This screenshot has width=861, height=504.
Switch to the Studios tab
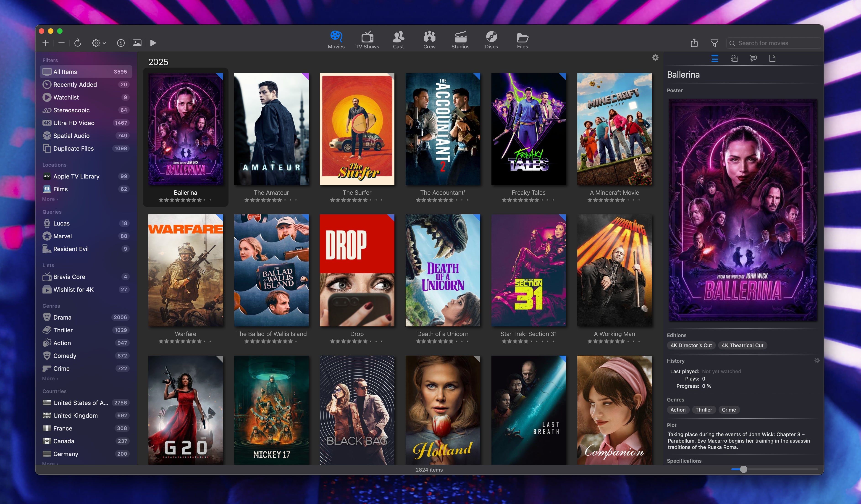coord(460,40)
